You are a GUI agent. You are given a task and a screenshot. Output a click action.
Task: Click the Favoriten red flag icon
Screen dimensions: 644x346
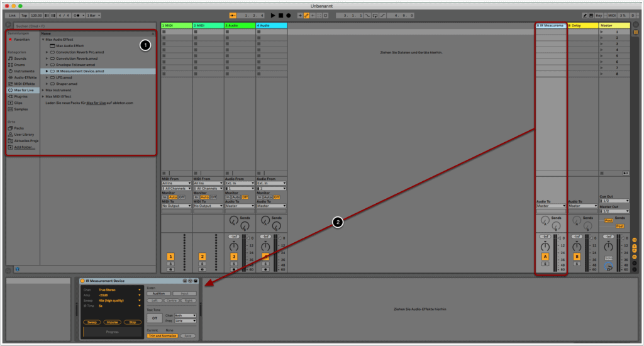10,39
